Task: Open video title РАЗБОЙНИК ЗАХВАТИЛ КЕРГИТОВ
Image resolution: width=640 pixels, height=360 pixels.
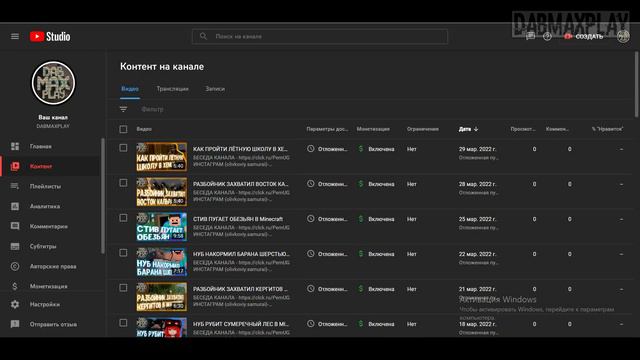Action: coord(240,289)
